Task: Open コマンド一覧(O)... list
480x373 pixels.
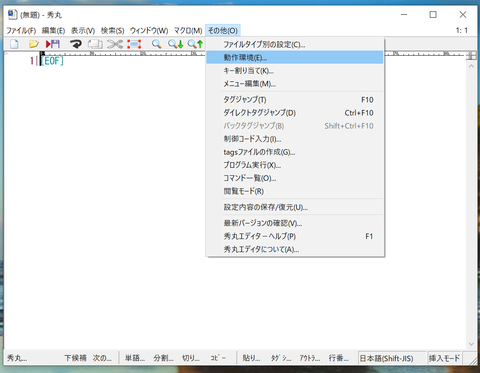Action: coord(295,178)
